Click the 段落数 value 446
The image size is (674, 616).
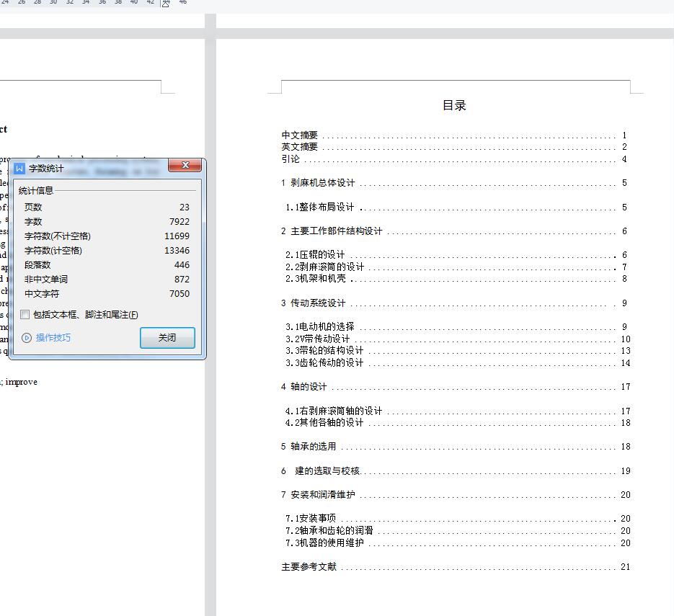(x=182, y=264)
